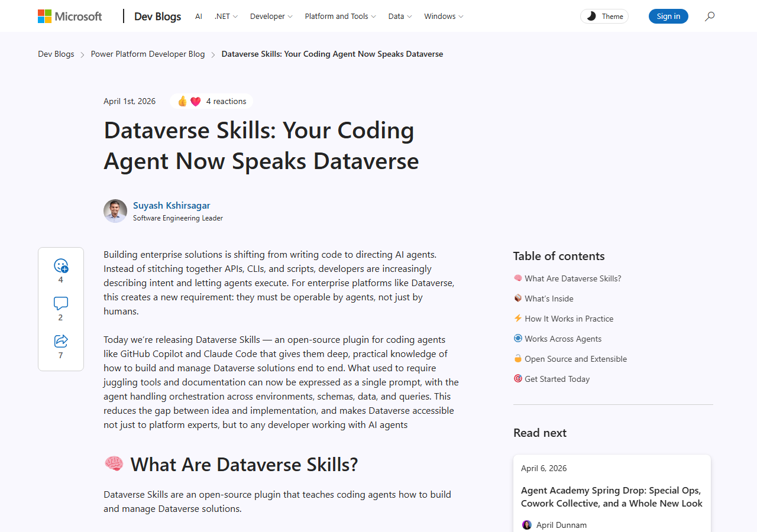
Task: Open the search magnifier icon
Action: coord(710,16)
